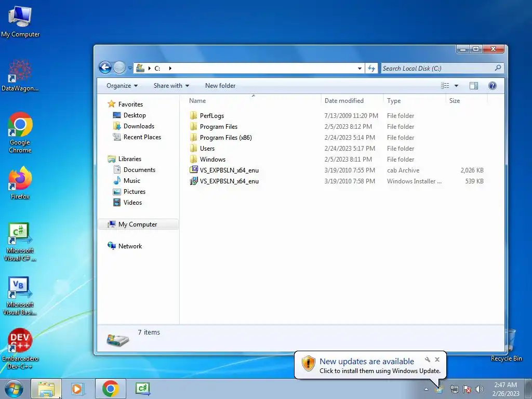Open Microsoft Visual C# desktop shortcut

pyautogui.click(x=20, y=242)
